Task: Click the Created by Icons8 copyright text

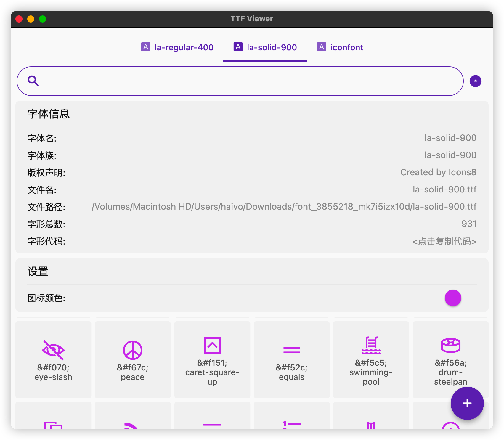Action: coord(438,172)
